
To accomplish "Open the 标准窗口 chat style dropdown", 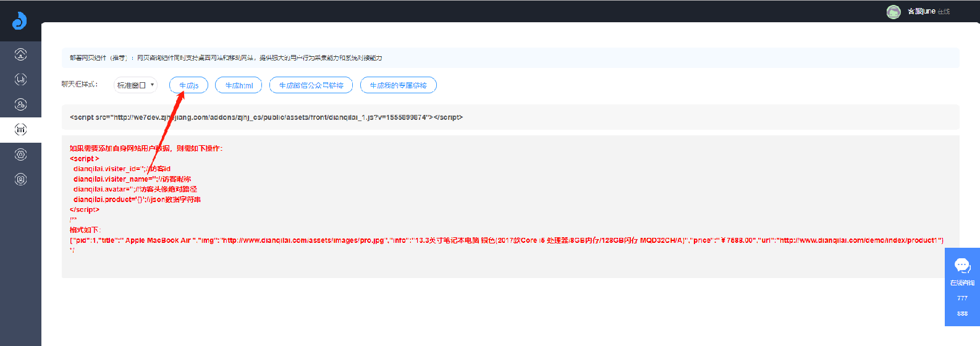I will click(x=135, y=85).
